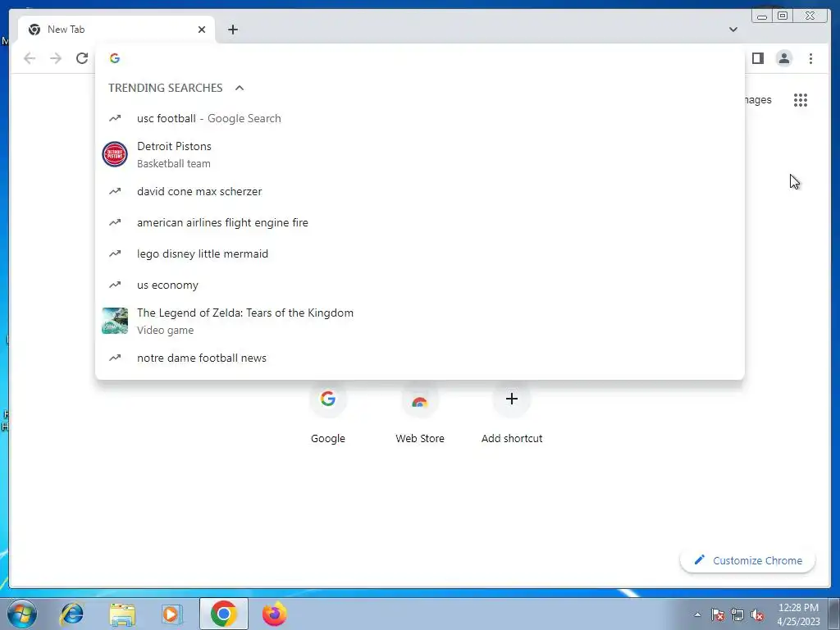Click Action Center flag tray icon

(x=717, y=614)
